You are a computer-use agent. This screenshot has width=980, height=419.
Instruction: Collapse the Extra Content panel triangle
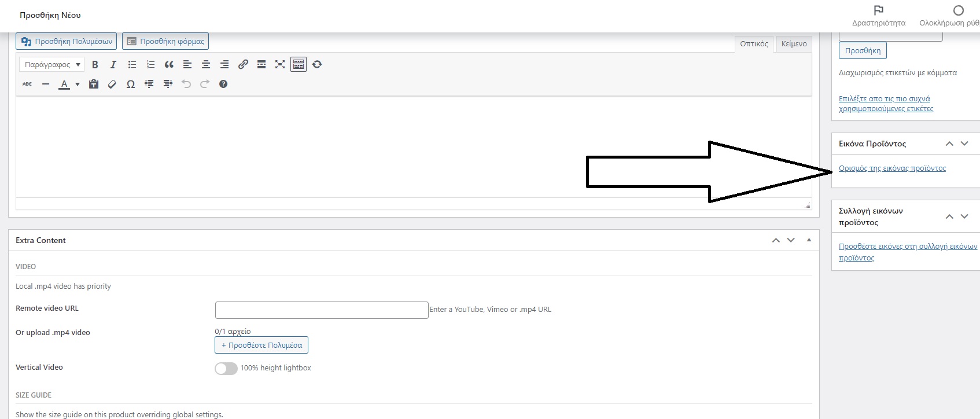[x=809, y=240]
